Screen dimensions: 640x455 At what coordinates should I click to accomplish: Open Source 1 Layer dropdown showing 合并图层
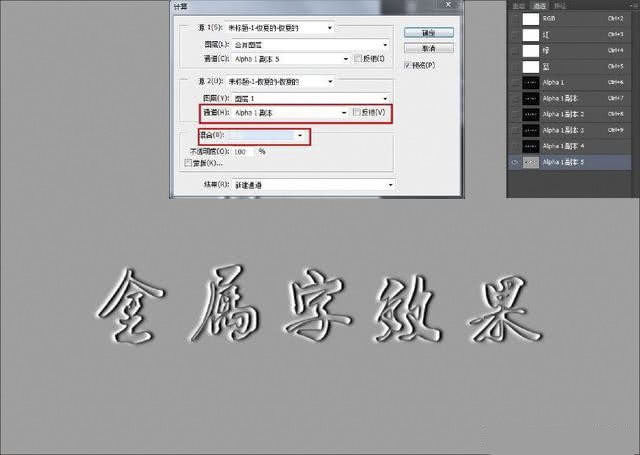point(311,45)
